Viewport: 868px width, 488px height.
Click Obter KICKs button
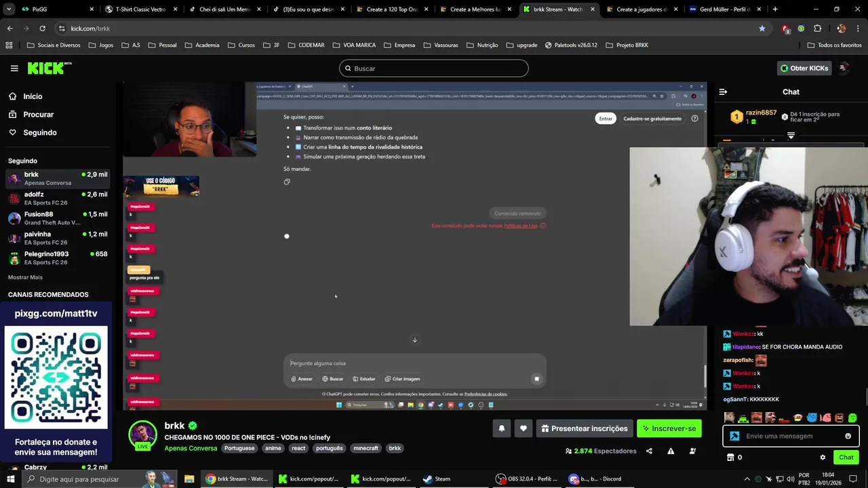pyautogui.click(x=804, y=68)
